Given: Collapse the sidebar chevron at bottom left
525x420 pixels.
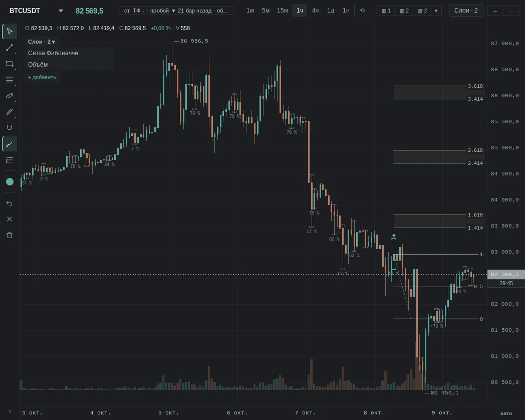Looking at the screenshot, I should tap(10, 411).
